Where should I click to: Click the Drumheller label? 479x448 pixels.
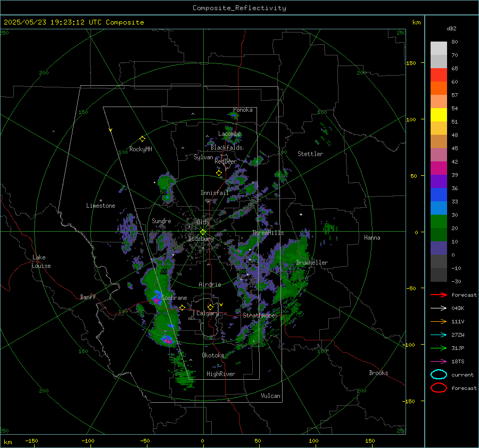click(x=312, y=263)
